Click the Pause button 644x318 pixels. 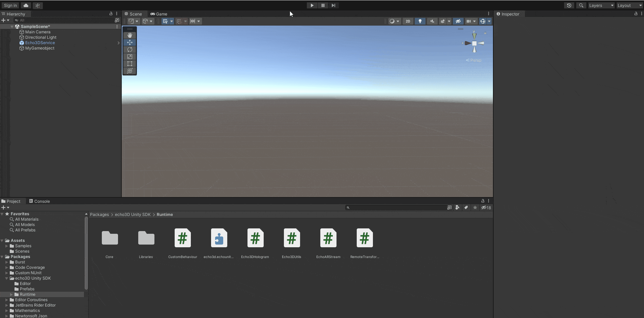323,5
